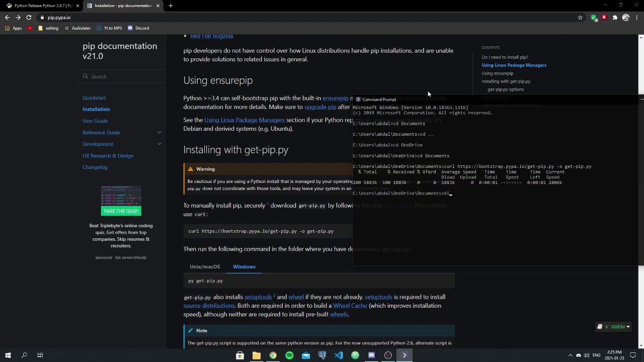Reload the pip.pypa.io page

point(29,18)
